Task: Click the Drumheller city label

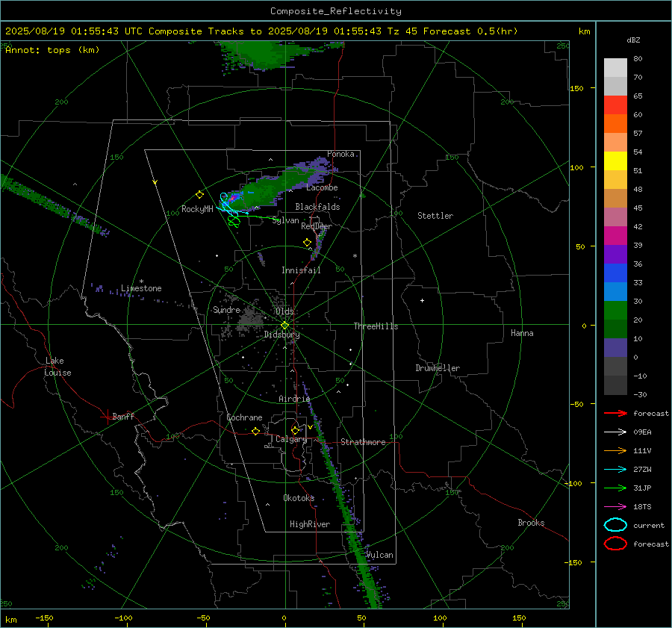Action: pyautogui.click(x=438, y=368)
